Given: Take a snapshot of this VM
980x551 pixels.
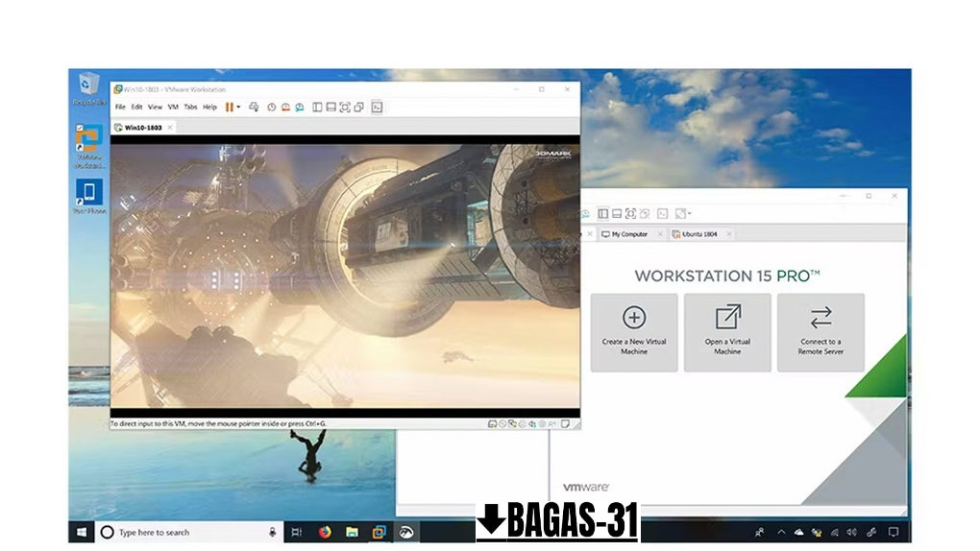Looking at the screenshot, I should [271, 107].
